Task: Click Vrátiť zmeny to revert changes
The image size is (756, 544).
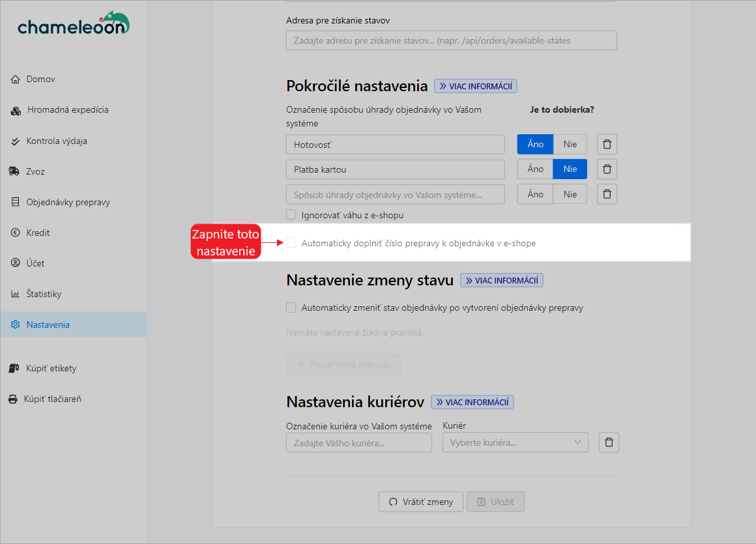Action: (420, 502)
